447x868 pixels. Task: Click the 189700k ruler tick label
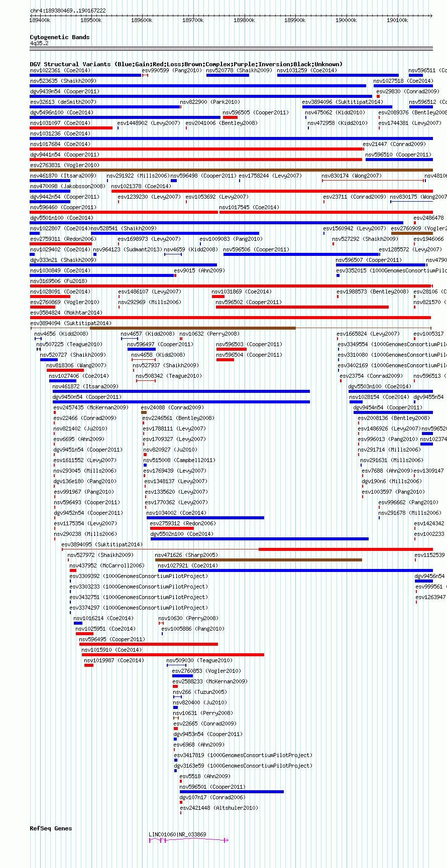pos(193,21)
